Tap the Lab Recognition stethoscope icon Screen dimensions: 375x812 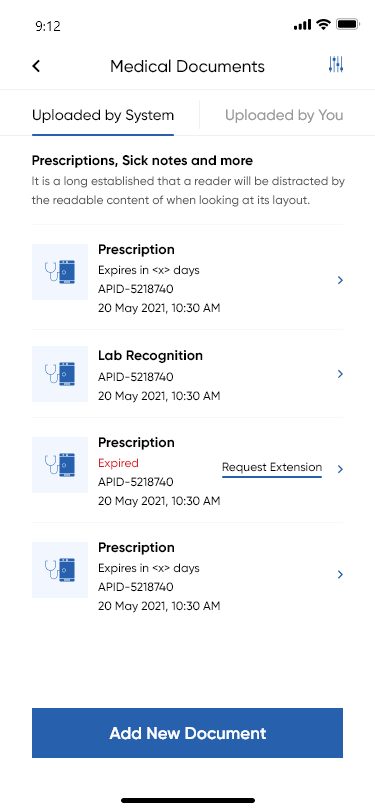coord(60,374)
